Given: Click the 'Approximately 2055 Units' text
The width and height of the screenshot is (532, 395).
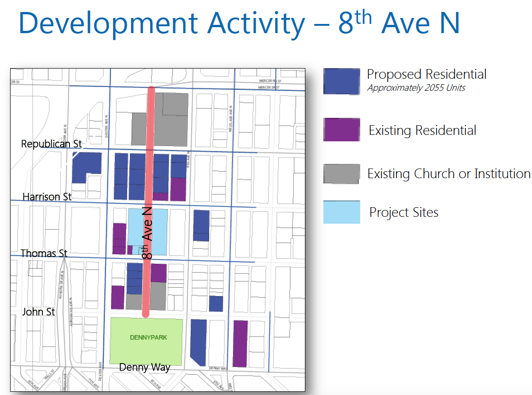Looking at the screenshot, I should point(416,88).
